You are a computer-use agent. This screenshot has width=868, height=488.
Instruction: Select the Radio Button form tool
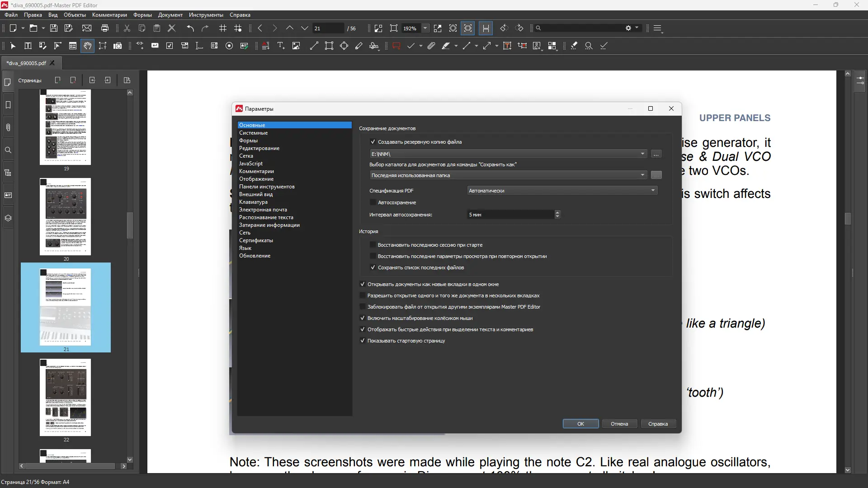230,46
